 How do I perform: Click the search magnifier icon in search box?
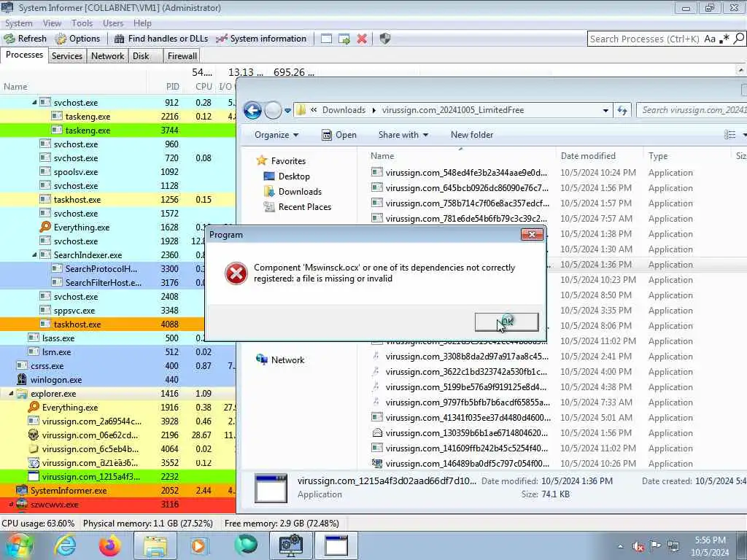click(738, 39)
